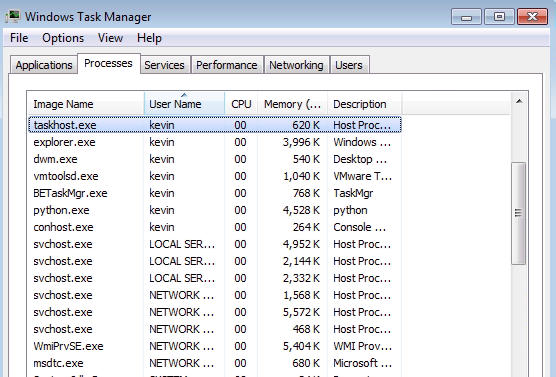Click the vertical scrollbar thumb

point(519,213)
